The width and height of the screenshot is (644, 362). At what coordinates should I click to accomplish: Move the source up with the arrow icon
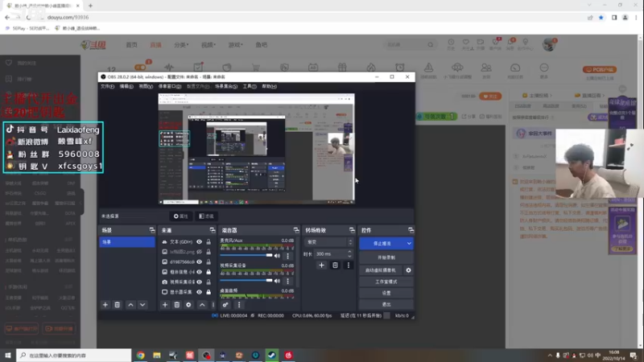(x=202, y=305)
